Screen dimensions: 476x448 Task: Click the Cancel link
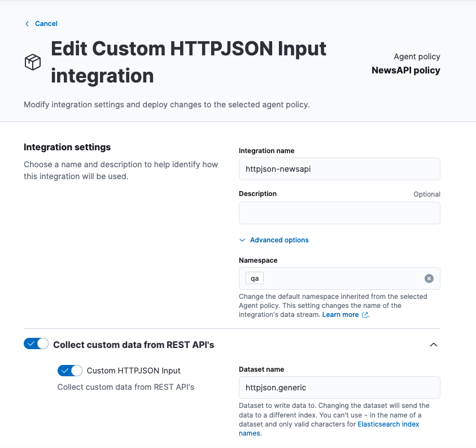click(46, 23)
